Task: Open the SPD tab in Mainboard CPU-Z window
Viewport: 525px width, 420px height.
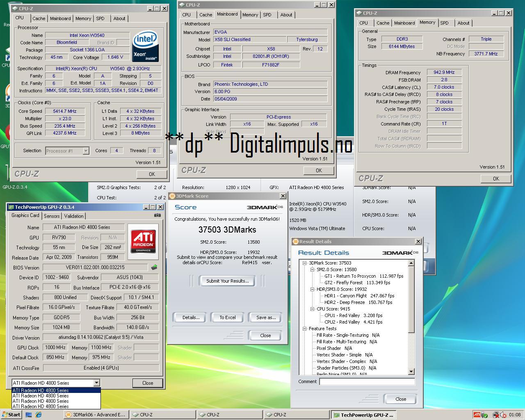Action: pos(267,15)
